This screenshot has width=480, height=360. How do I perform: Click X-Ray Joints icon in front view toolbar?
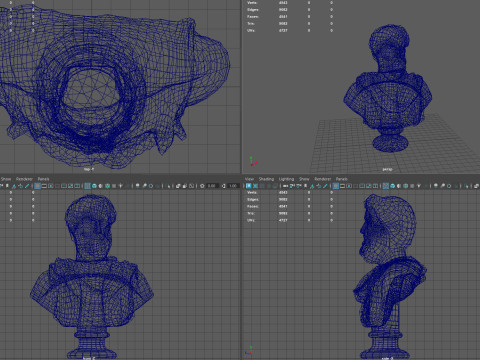click(x=192, y=186)
